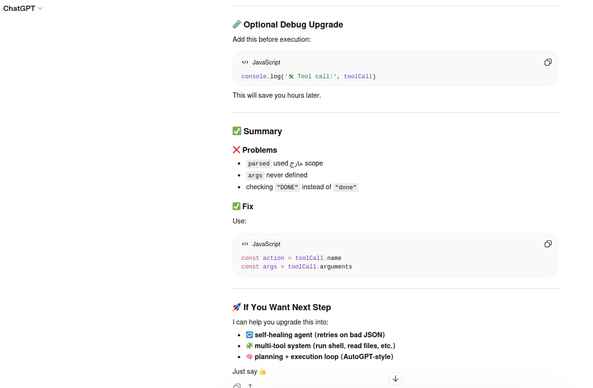Click the code icon beside the Fix block's JavaScript label
This screenshot has height=388, width=593.
(245, 244)
